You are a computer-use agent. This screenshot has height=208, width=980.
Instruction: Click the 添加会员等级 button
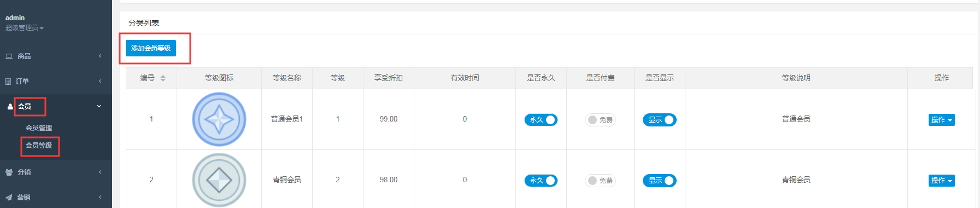151,48
